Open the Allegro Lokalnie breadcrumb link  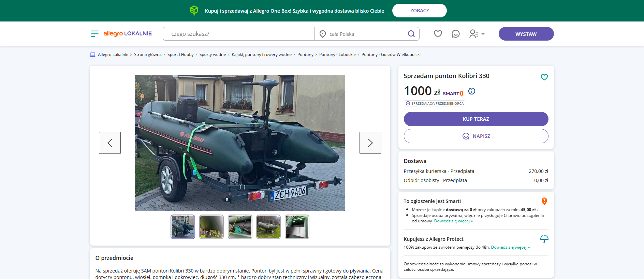point(113,55)
